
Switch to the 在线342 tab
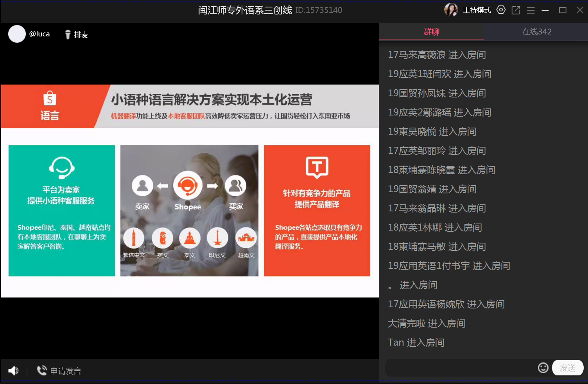click(536, 32)
